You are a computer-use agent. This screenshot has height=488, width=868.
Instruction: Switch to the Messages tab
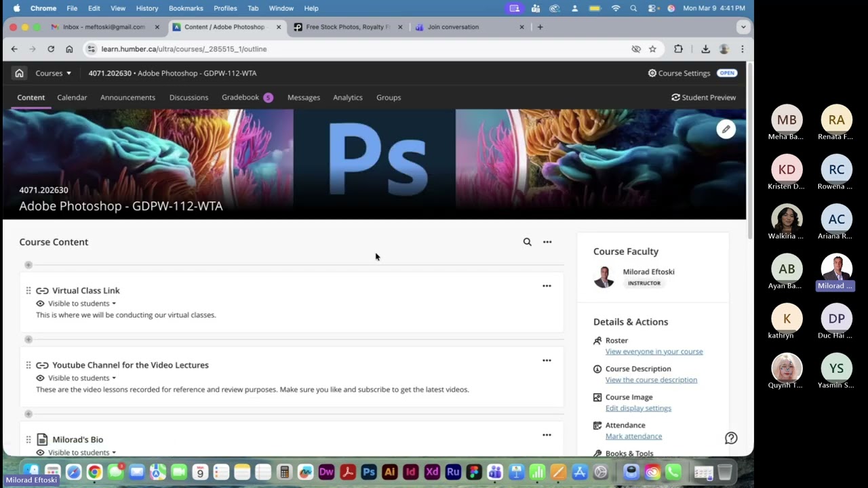coord(304,98)
